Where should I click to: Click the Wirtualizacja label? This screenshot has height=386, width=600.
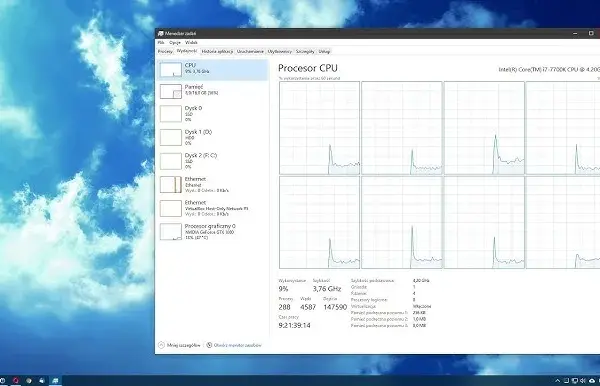(363, 306)
